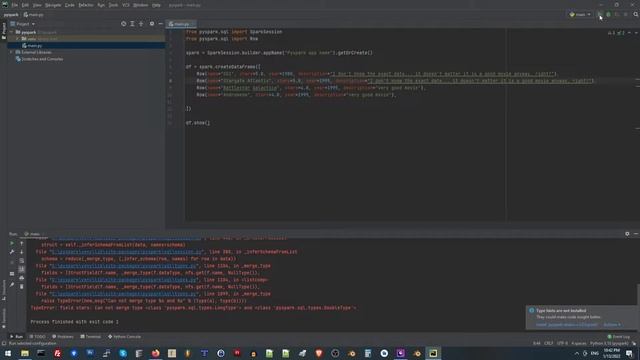Viewport: 640px width, 360px height.
Task: Open first session.py traceback file link
Action: (x=127, y=252)
